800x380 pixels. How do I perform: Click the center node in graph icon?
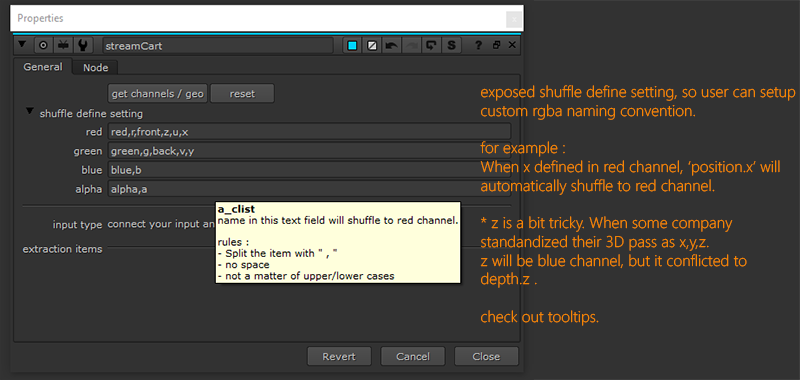pyautogui.click(x=43, y=45)
